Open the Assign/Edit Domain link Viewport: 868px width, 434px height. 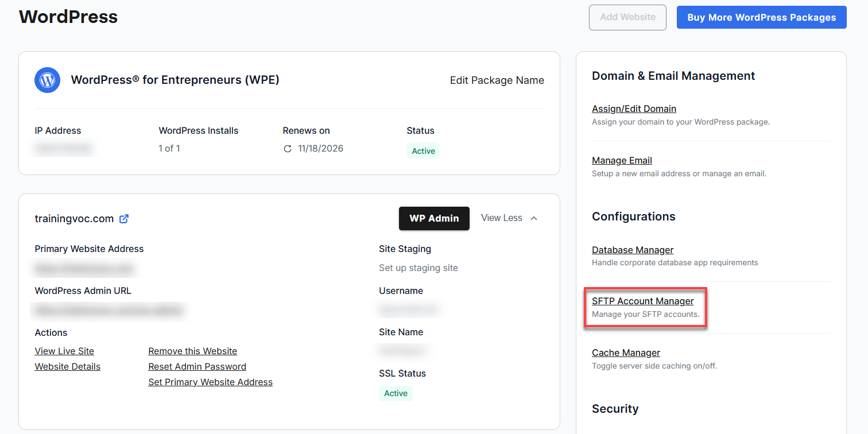[634, 108]
